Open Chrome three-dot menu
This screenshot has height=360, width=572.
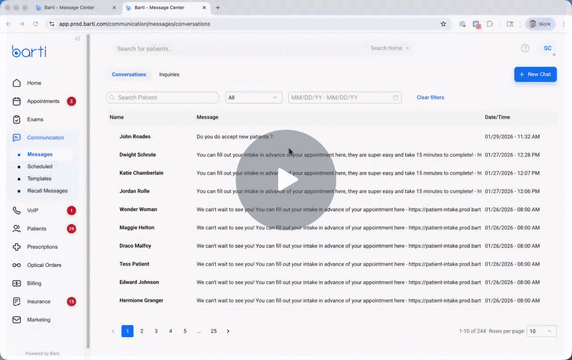564,24
